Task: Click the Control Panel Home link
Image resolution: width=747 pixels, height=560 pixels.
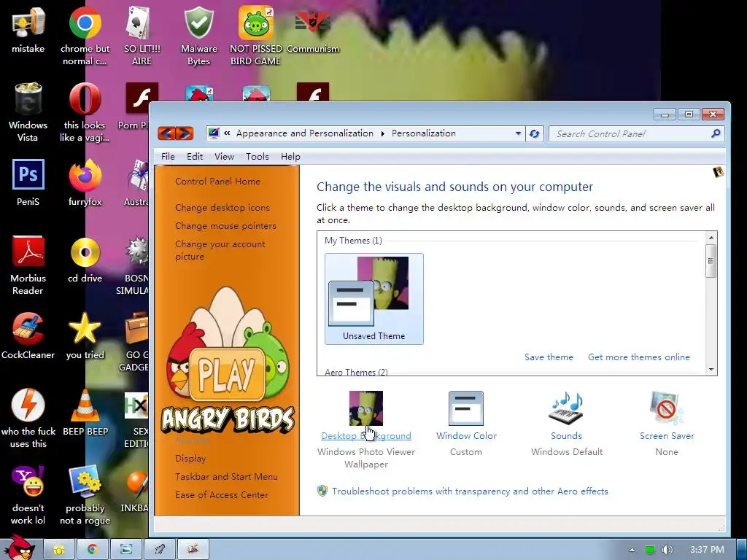Action: [x=217, y=182]
